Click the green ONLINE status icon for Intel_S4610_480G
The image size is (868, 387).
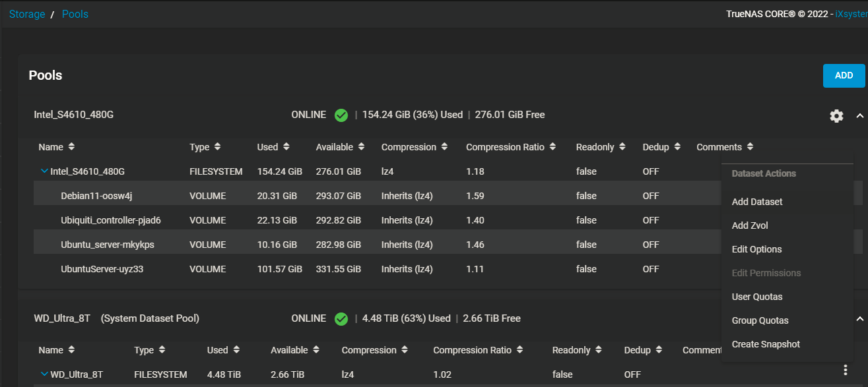pyautogui.click(x=341, y=115)
